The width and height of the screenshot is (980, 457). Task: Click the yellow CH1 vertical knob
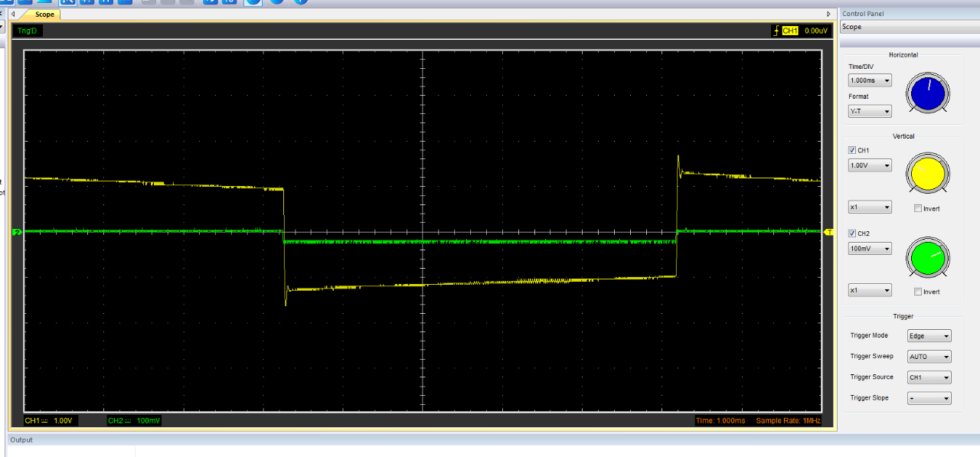pos(927,174)
